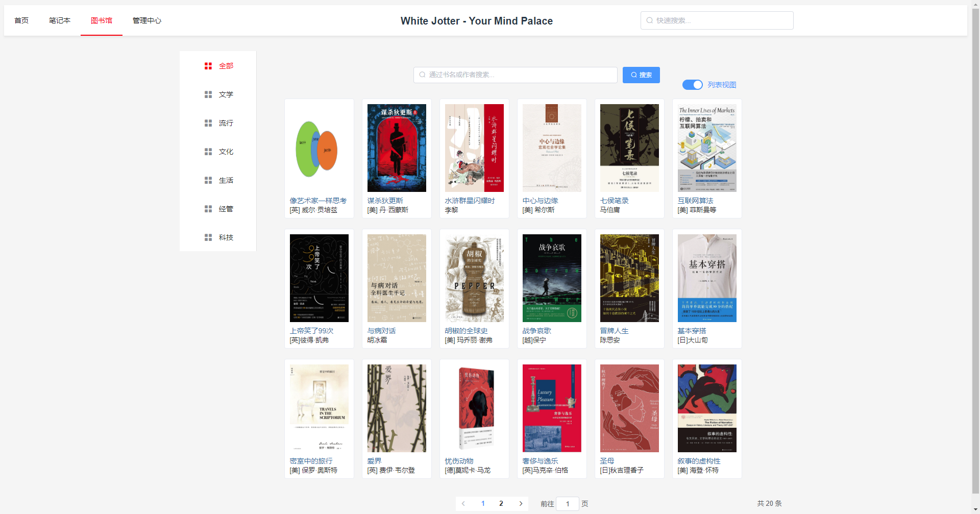Switch to the 笔记本 tab
The width and height of the screenshot is (980, 514).
coord(60,20)
